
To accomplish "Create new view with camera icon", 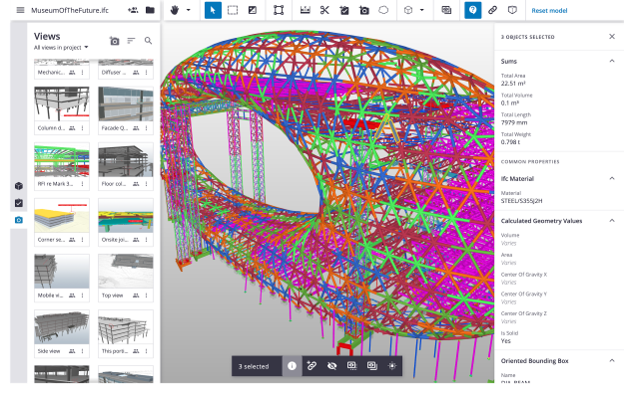I will coord(115,41).
